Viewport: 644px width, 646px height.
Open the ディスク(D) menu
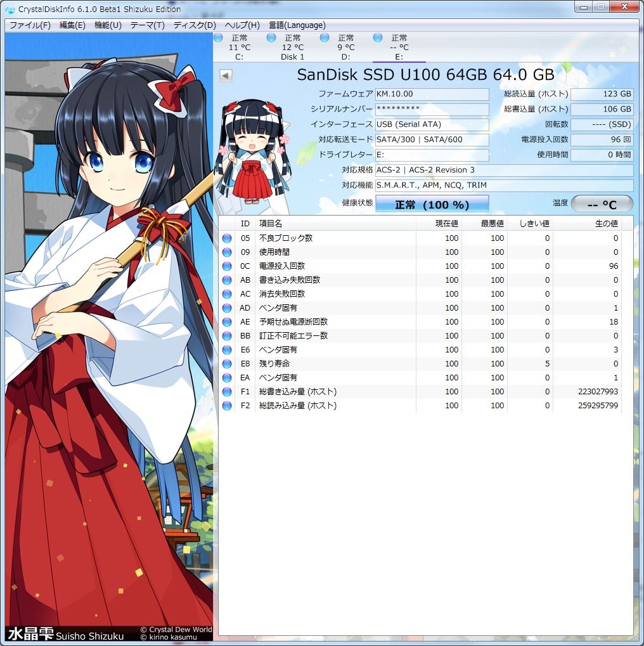coord(195,25)
